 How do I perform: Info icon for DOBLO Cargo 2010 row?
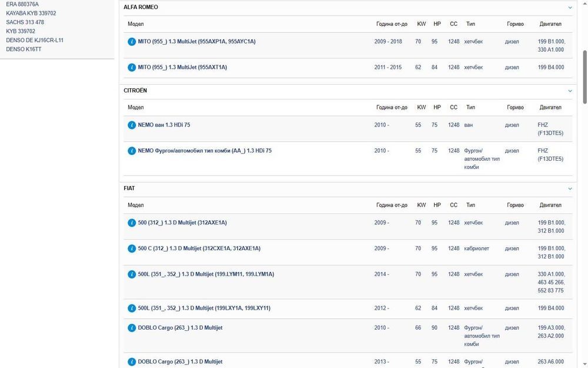132,328
